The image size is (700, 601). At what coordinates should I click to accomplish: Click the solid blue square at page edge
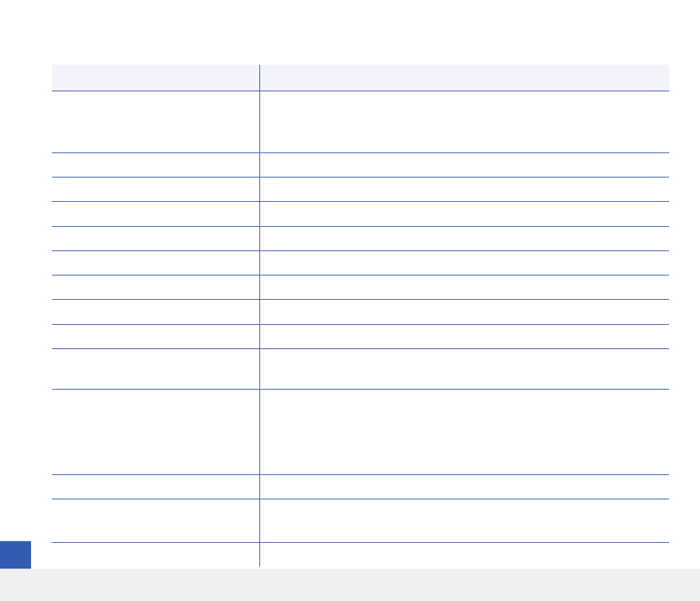tap(15, 555)
